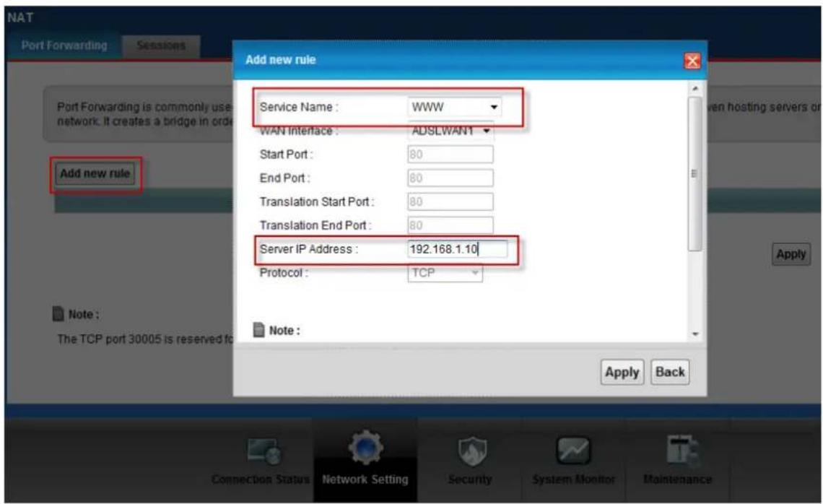Open the WAN Interface dropdown
This screenshot has width=823, height=504.
coord(450,130)
